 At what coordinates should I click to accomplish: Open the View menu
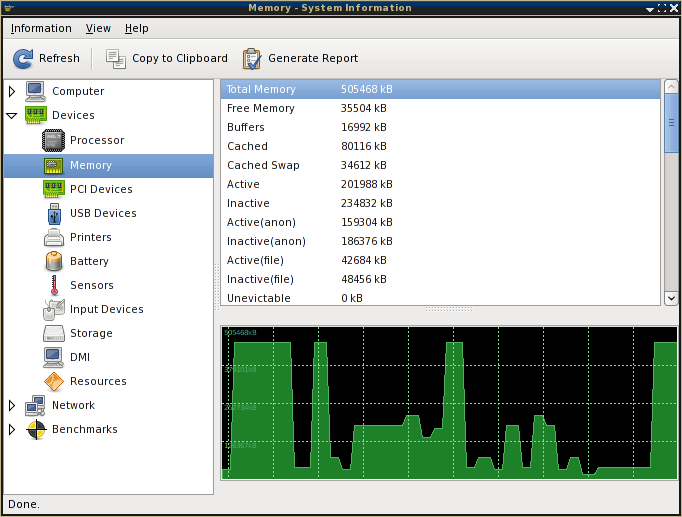pos(98,28)
